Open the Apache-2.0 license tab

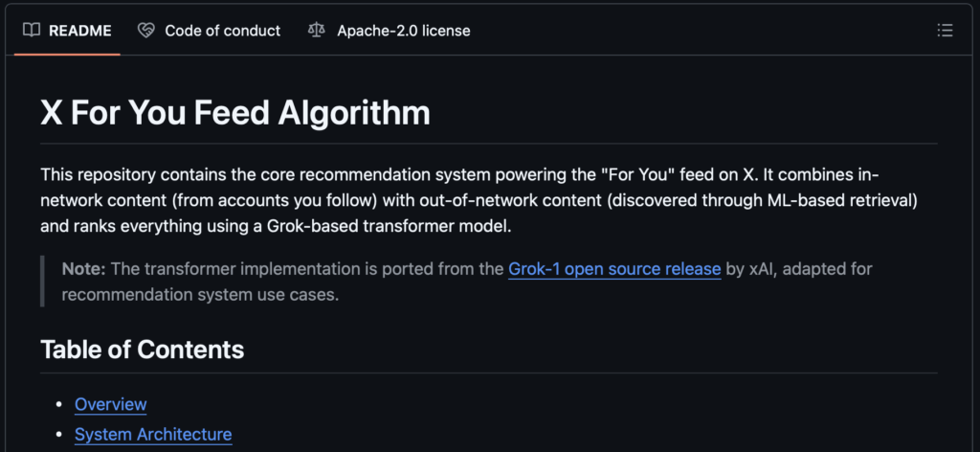[403, 31]
